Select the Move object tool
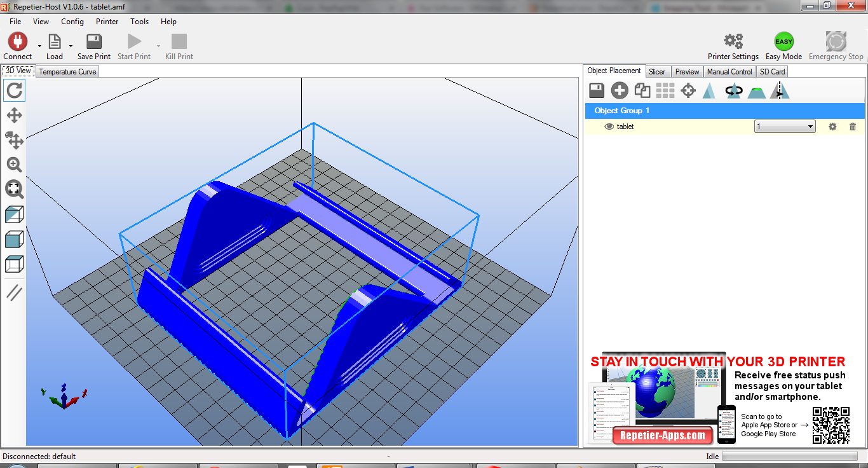868x468 pixels. [x=14, y=140]
